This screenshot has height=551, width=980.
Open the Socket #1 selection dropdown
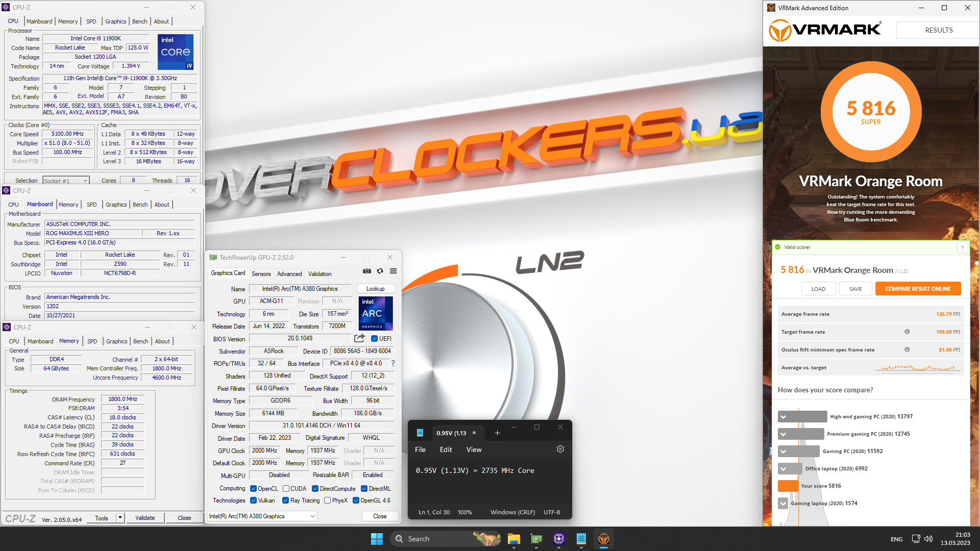coord(66,181)
